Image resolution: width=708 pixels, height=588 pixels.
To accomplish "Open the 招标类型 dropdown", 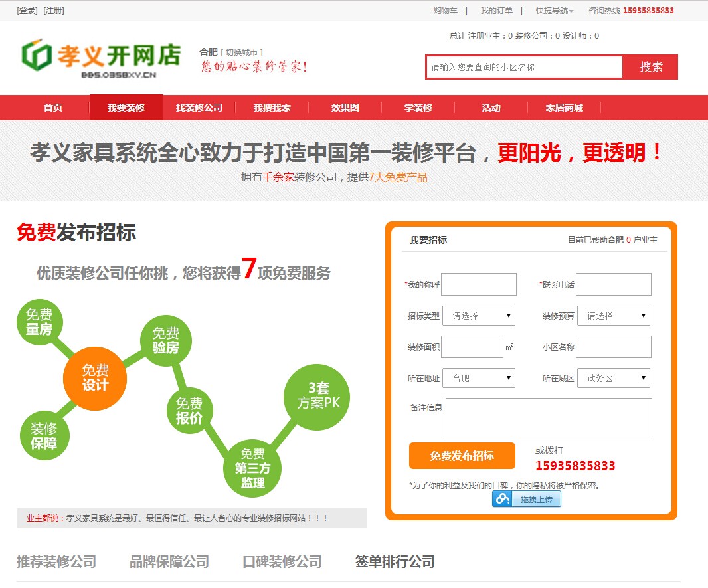I will (x=479, y=315).
